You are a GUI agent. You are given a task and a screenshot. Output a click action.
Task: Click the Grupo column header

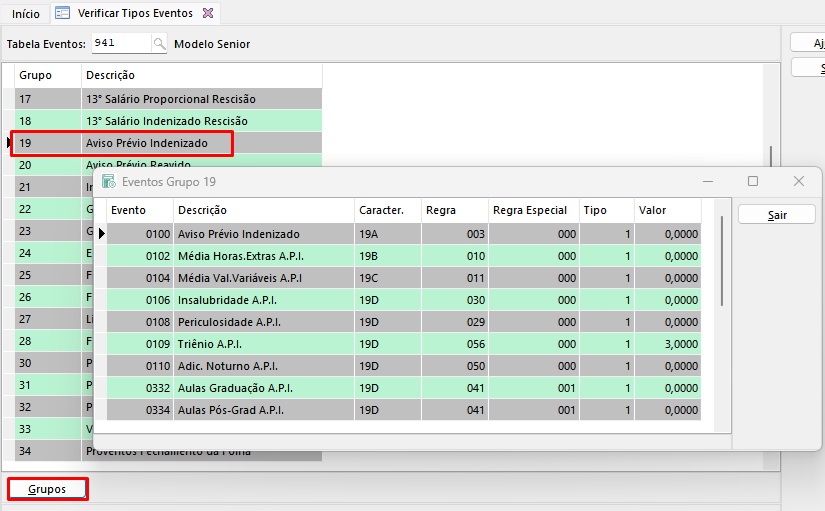(x=48, y=75)
